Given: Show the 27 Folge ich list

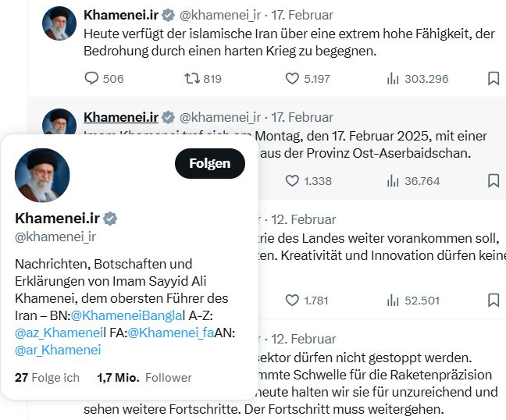Looking at the screenshot, I should click(47, 377).
